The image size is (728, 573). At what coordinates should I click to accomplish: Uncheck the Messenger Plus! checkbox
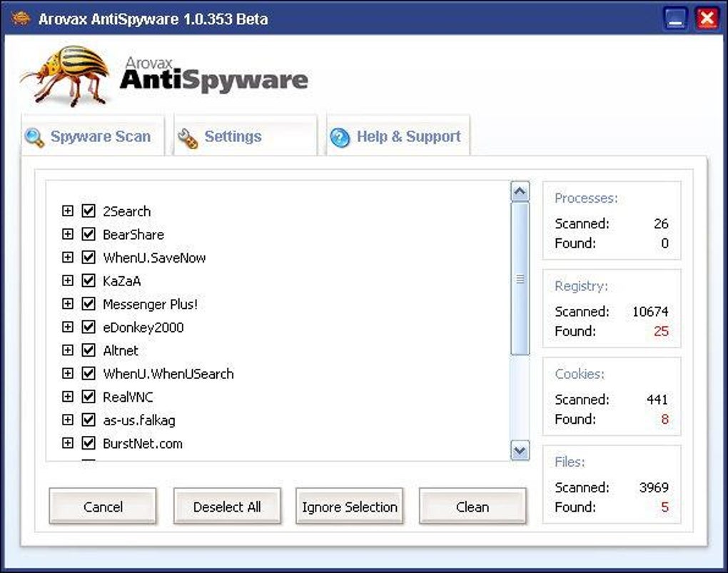click(89, 304)
